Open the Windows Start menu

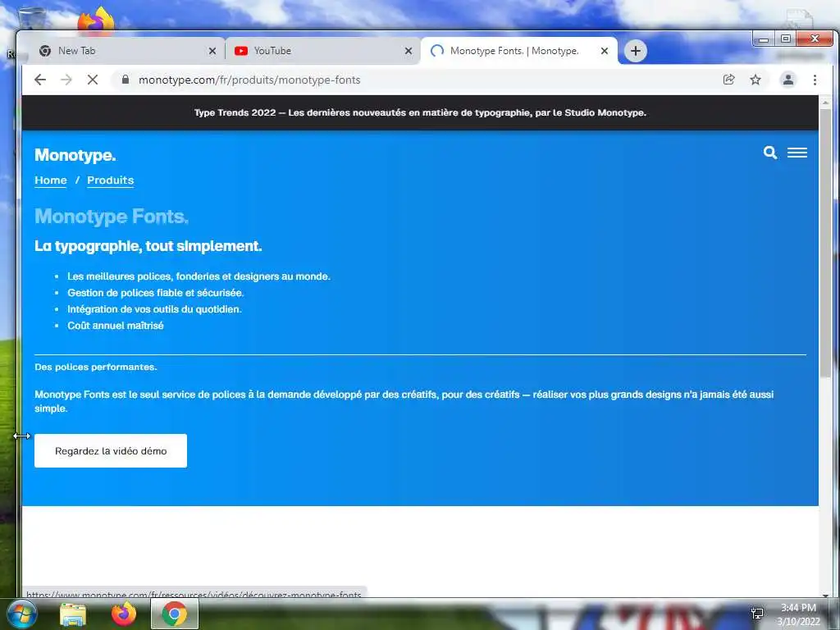tap(21, 614)
